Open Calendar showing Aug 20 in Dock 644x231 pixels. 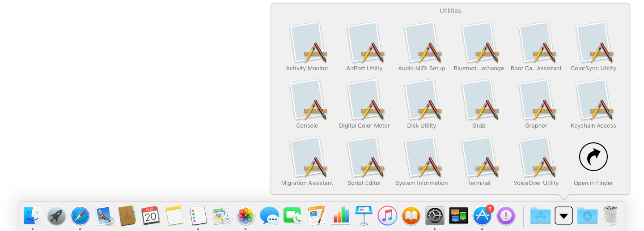click(x=151, y=216)
